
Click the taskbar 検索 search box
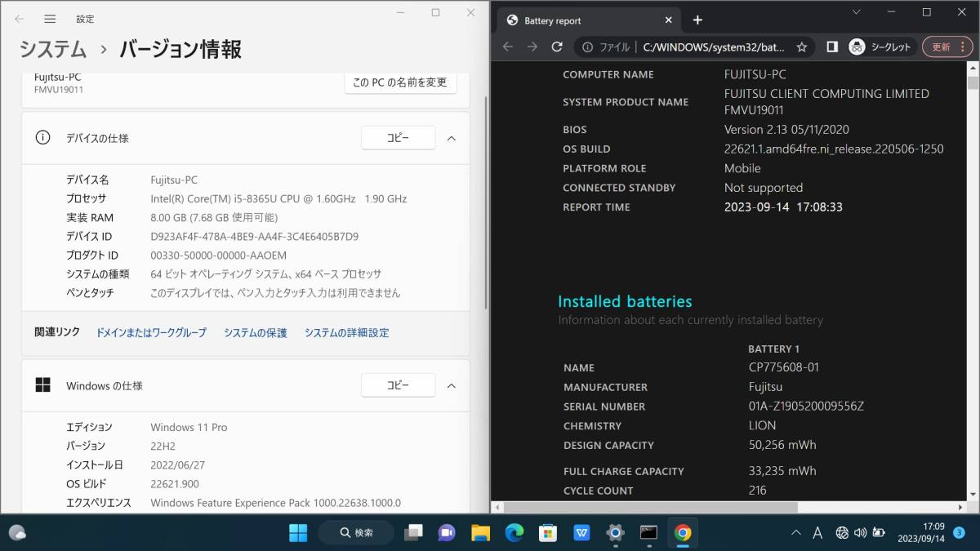click(356, 533)
